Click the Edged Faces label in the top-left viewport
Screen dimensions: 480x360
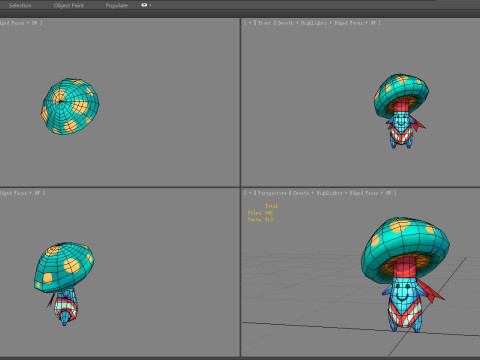[x=12, y=23]
